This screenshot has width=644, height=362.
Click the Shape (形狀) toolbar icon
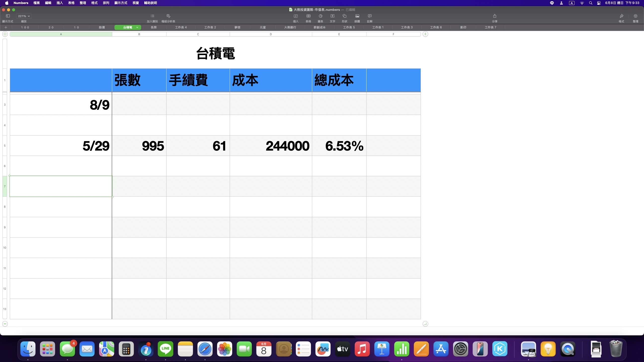point(344,16)
